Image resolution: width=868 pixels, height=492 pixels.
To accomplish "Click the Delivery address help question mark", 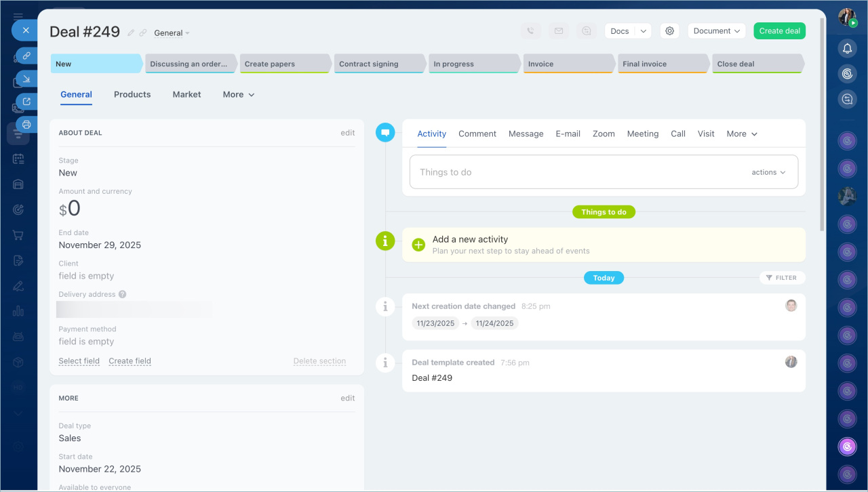I will click(123, 295).
